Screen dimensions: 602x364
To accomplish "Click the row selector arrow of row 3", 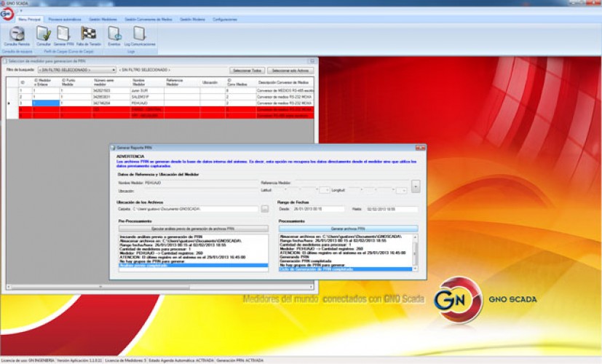I will pyautogui.click(x=9, y=103).
